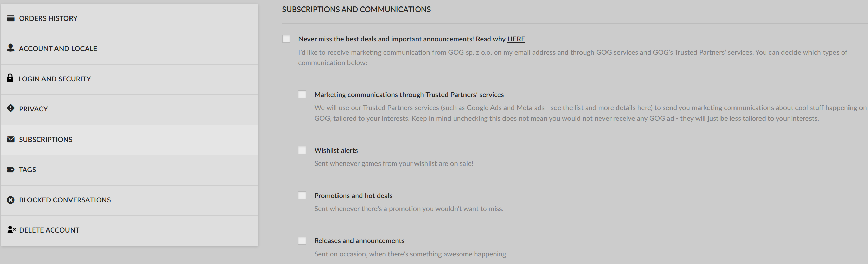Follow the 'your wishlist' link
868x264 pixels.
tap(418, 163)
